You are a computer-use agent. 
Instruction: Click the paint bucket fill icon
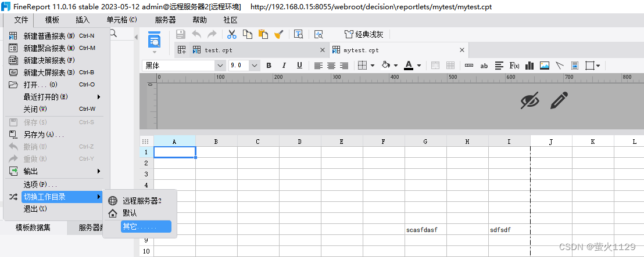pos(386,66)
